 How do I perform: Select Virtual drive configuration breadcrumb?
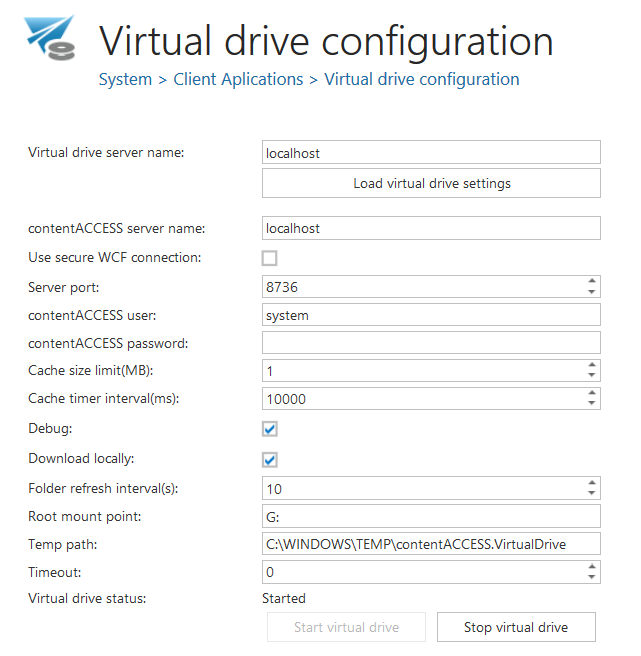tap(421, 79)
